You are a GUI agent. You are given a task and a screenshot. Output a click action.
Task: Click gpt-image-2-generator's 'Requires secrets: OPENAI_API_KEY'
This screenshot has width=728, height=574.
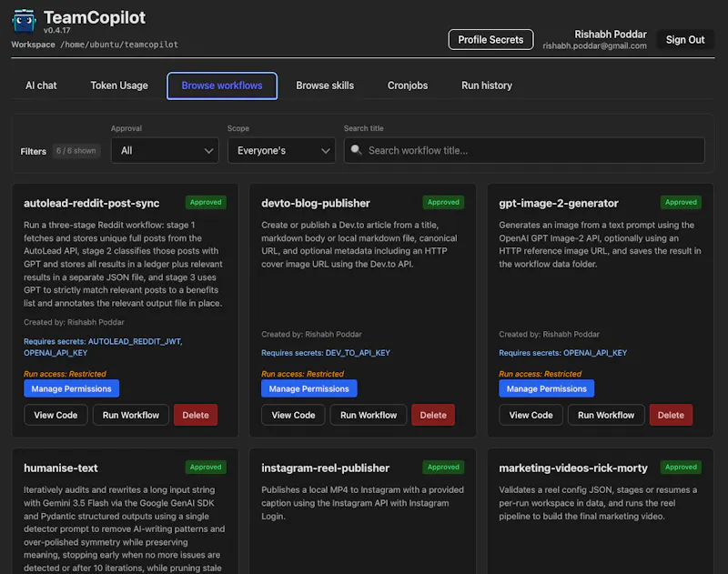point(562,353)
